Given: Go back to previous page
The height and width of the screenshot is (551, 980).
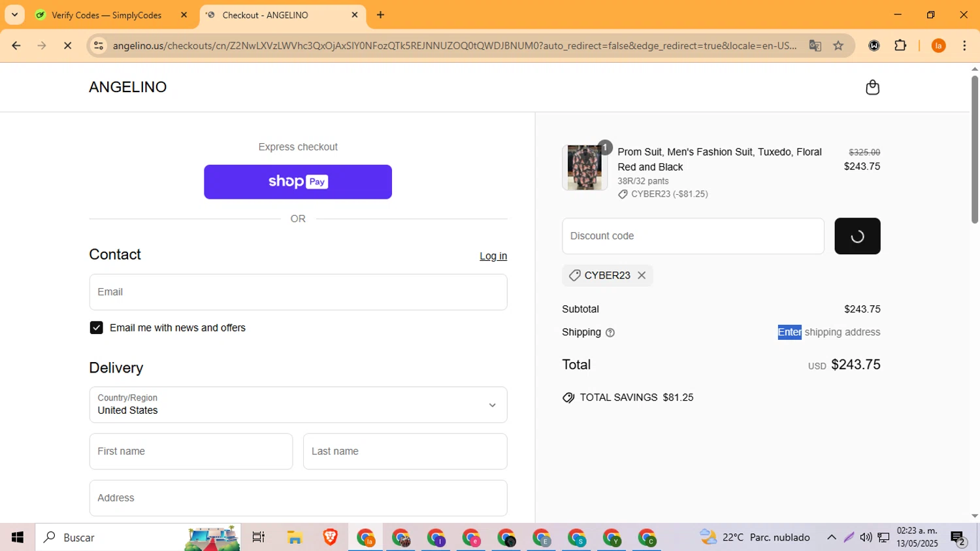Looking at the screenshot, I should click(16, 46).
